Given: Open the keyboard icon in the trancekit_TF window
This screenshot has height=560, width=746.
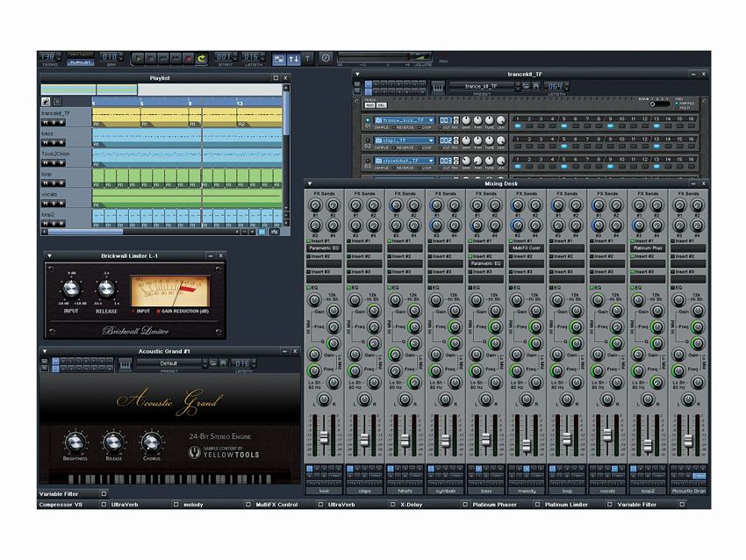Looking at the screenshot, I should (x=438, y=87).
